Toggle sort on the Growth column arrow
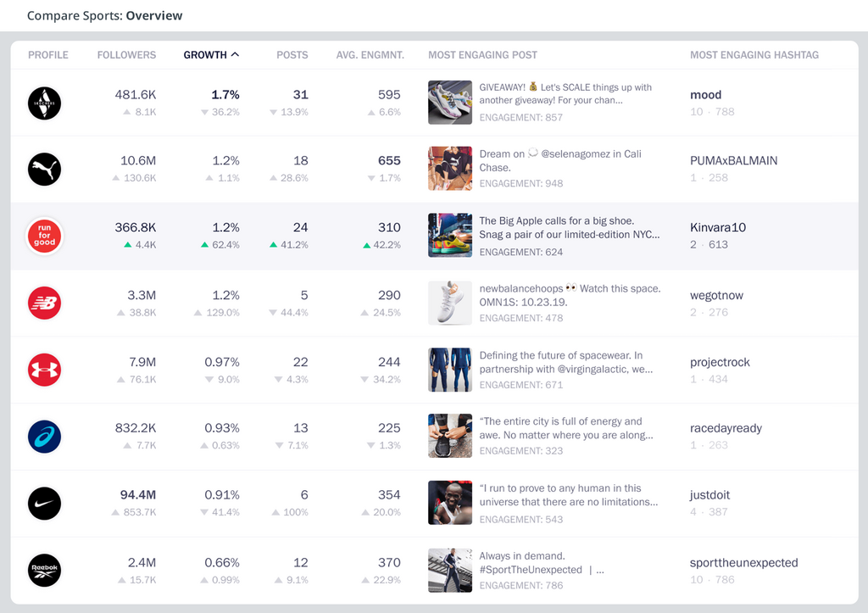The width and height of the screenshot is (868, 613). click(x=236, y=54)
